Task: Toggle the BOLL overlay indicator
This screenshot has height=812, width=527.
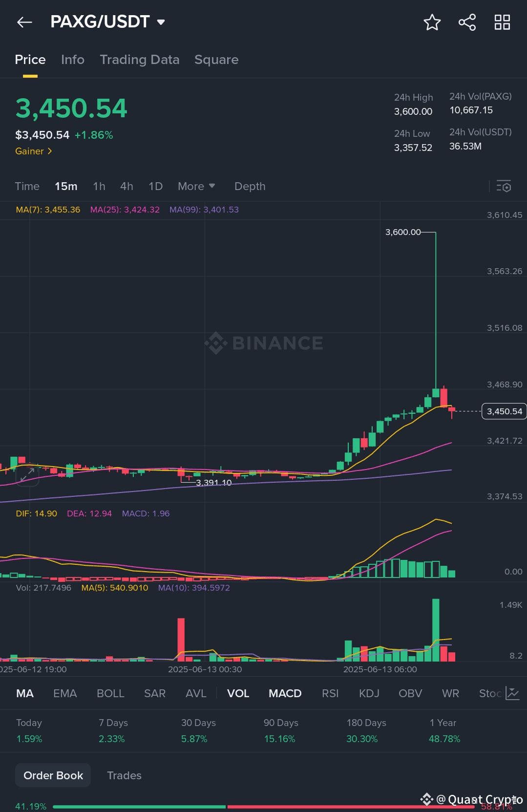Action: tap(110, 693)
